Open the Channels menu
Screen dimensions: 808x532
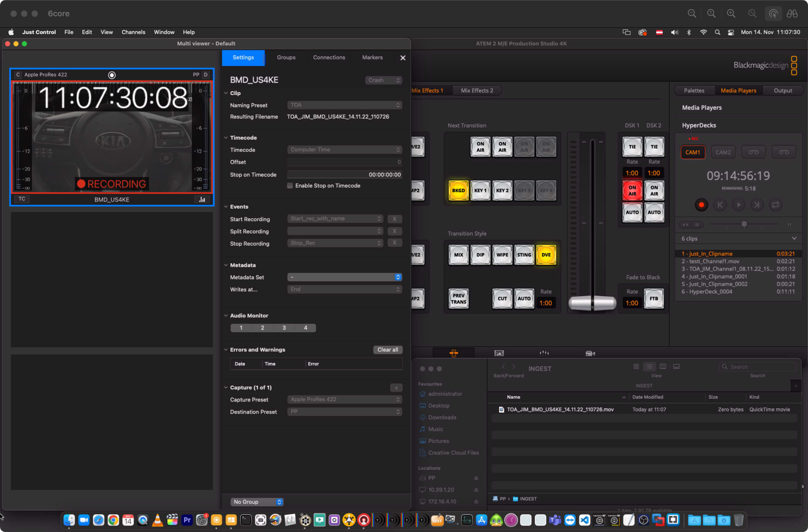[133, 32]
